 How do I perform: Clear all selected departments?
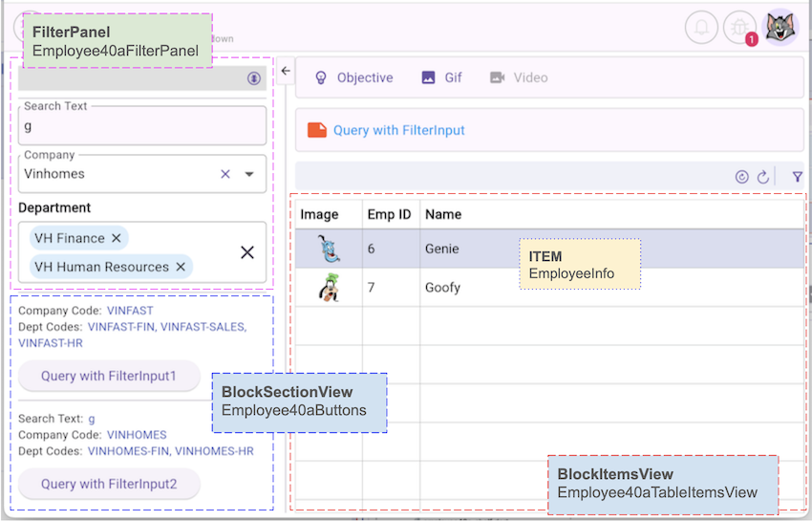pyautogui.click(x=246, y=252)
